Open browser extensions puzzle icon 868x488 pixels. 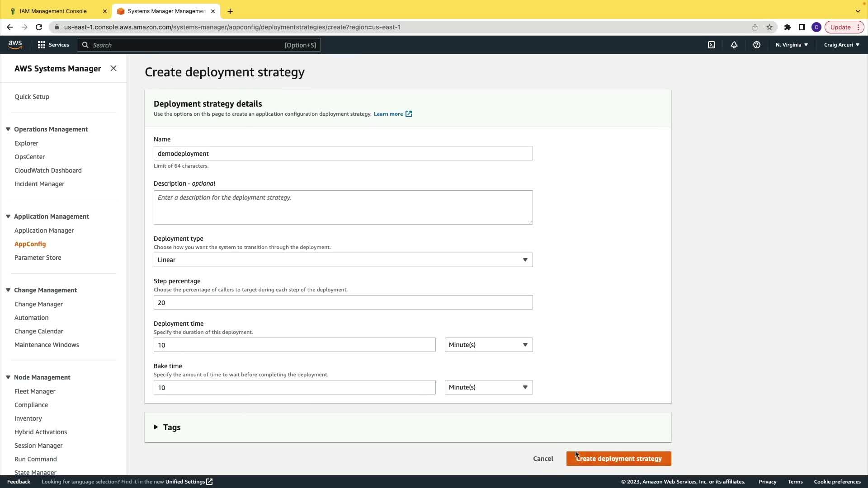[788, 27]
